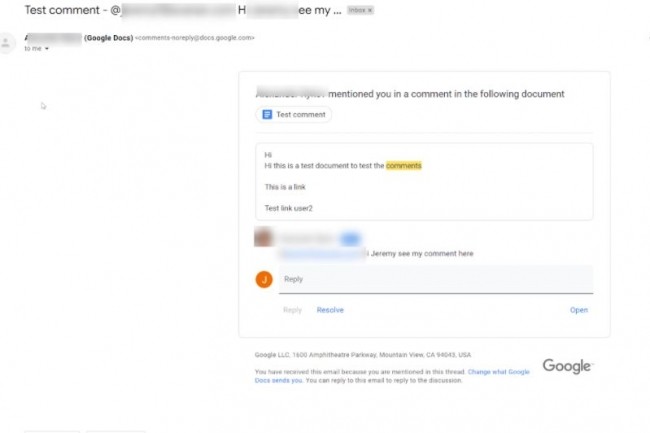650x433 pixels.
Task: Expand the "to me" recipient details arrow
Action: pos(47,49)
